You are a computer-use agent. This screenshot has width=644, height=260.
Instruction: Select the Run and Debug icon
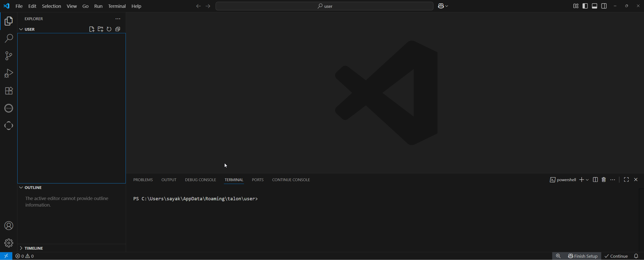(x=9, y=73)
